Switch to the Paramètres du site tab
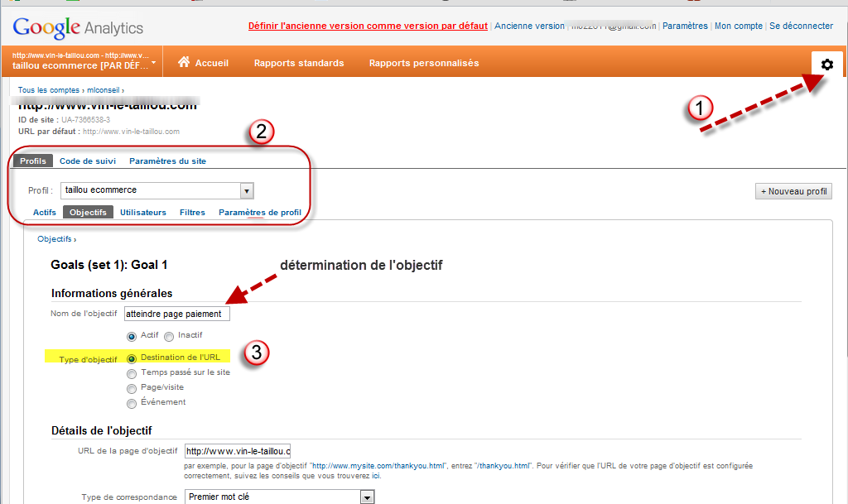Image resolution: width=848 pixels, height=504 pixels. coord(167,161)
